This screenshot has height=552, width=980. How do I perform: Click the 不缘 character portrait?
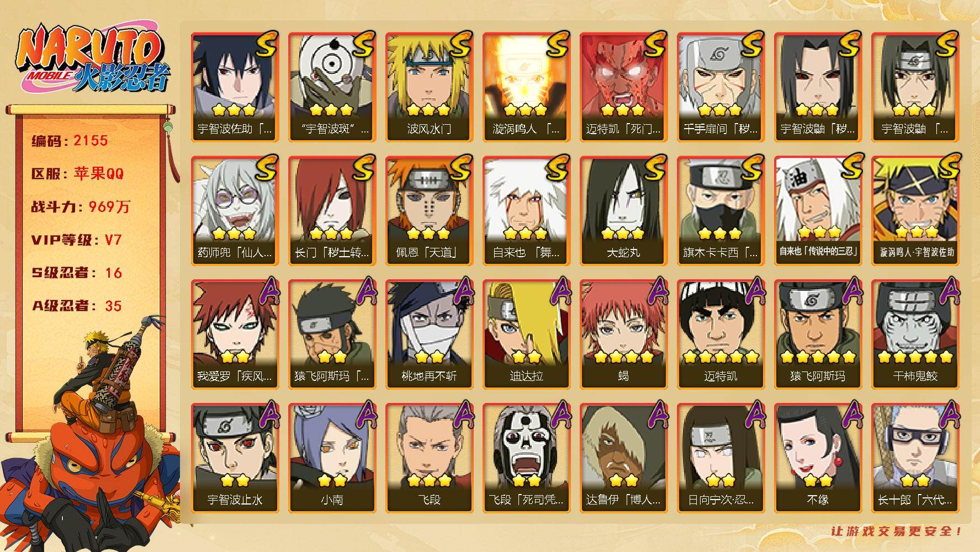pyautogui.click(x=818, y=458)
